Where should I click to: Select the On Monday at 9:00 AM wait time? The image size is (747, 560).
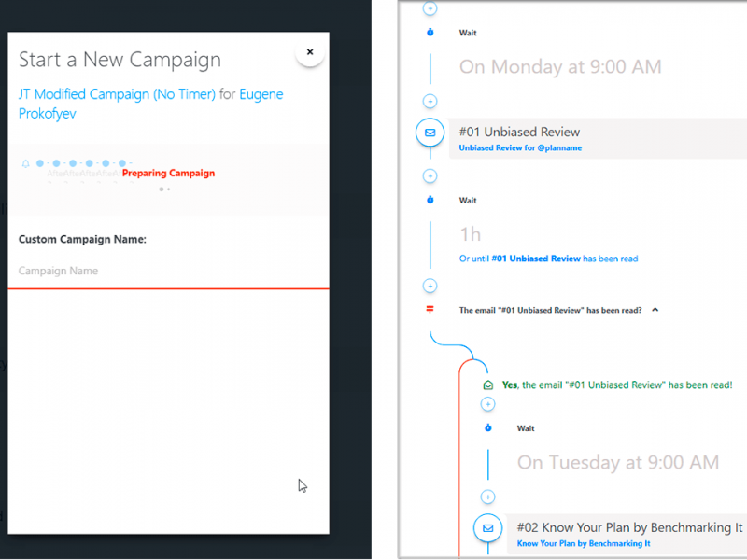[x=560, y=67]
